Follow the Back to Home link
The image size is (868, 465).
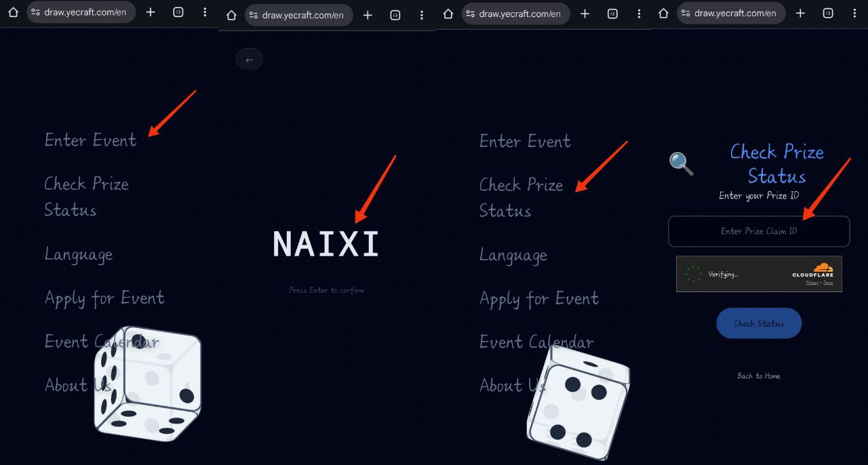point(759,376)
